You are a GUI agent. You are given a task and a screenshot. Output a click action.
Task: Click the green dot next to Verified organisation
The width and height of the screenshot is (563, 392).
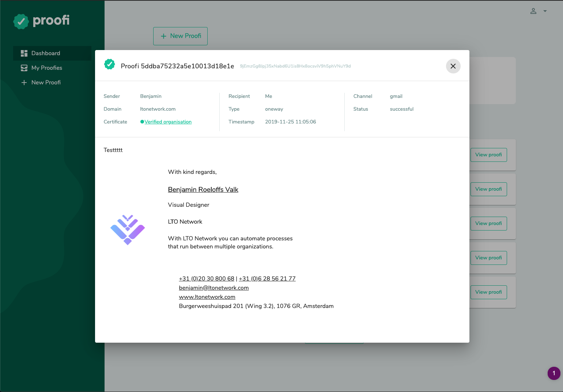point(142,122)
